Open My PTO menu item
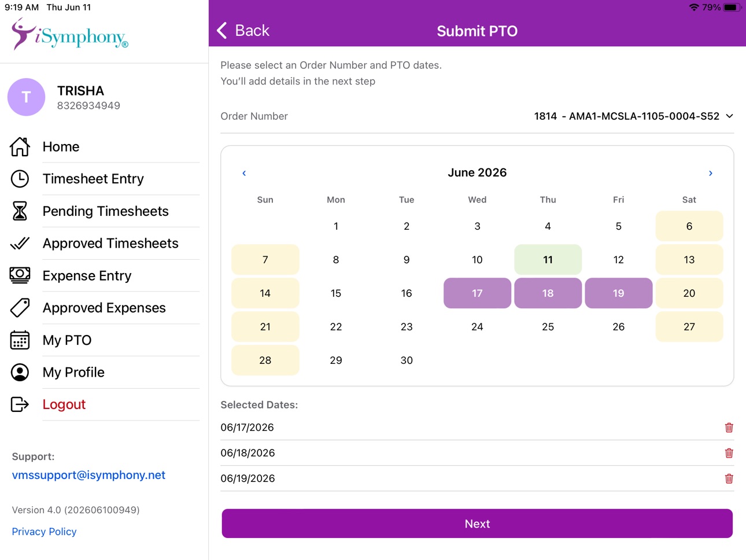Screen dimensions: 746x560 coord(67,340)
